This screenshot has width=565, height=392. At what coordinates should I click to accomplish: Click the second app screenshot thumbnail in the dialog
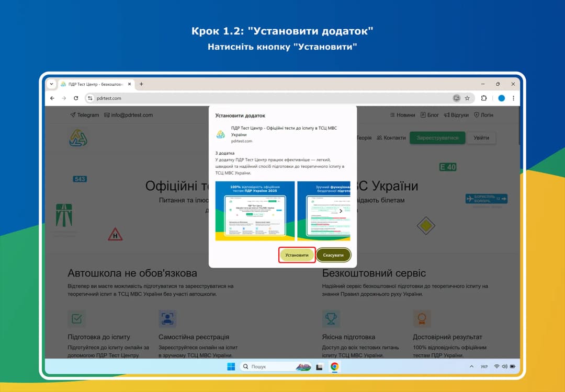(x=324, y=211)
